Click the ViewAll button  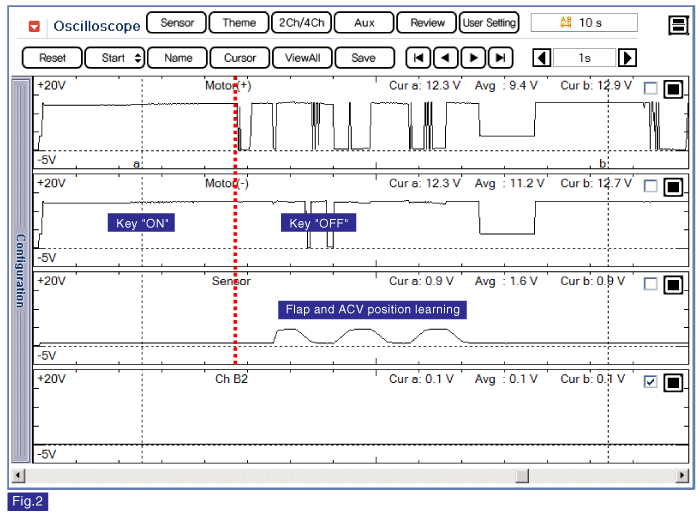pos(302,58)
